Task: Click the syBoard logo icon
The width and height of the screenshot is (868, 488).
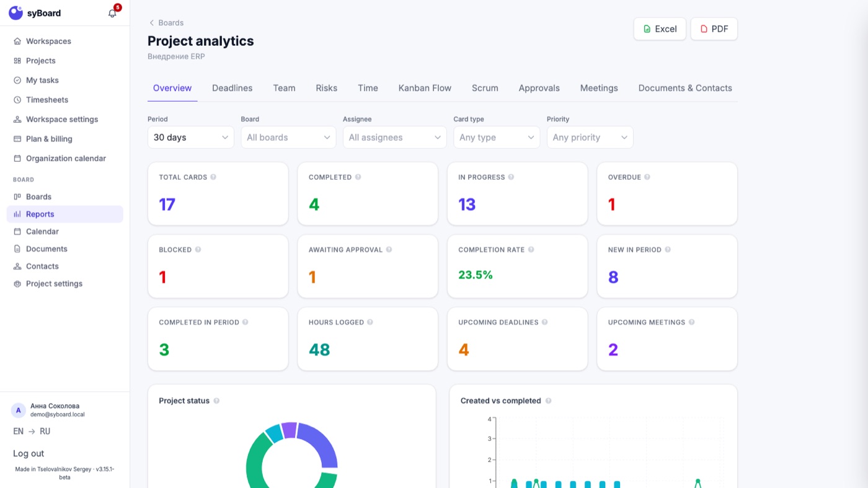Action: point(15,13)
